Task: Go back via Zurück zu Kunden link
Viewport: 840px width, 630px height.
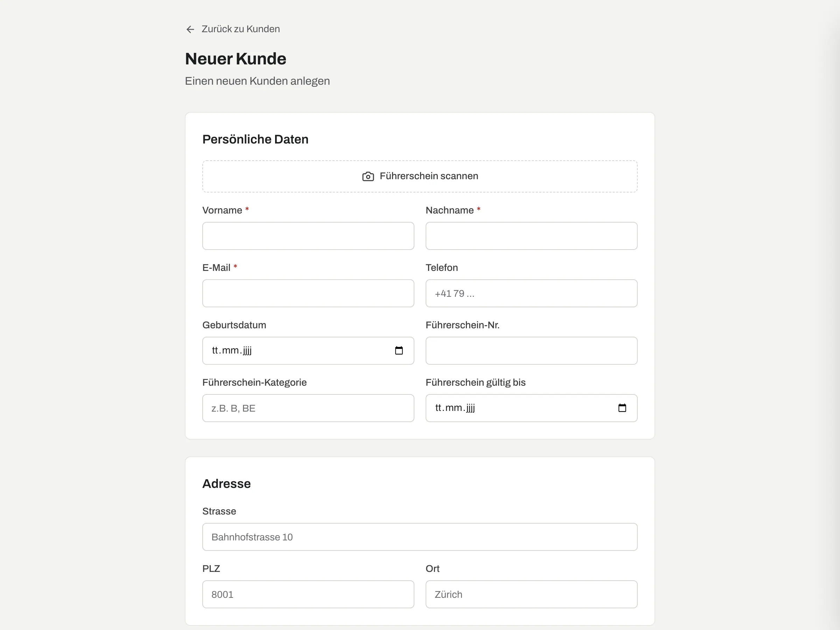Action: (233, 29)
